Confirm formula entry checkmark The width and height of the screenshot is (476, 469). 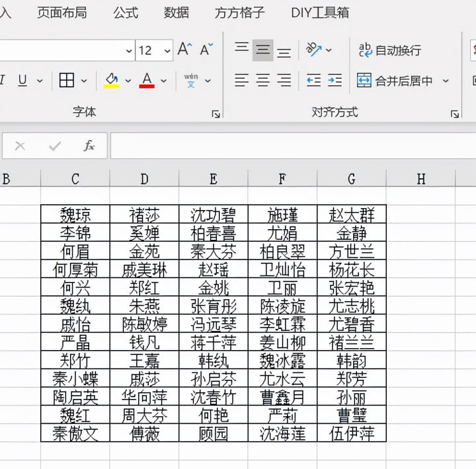point(55,146)
